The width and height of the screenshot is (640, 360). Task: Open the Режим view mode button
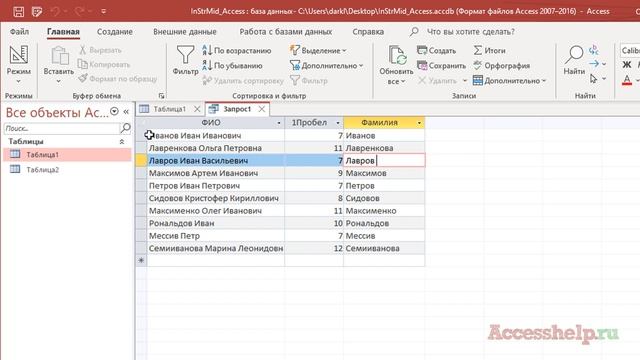click(x=18, y=64)
